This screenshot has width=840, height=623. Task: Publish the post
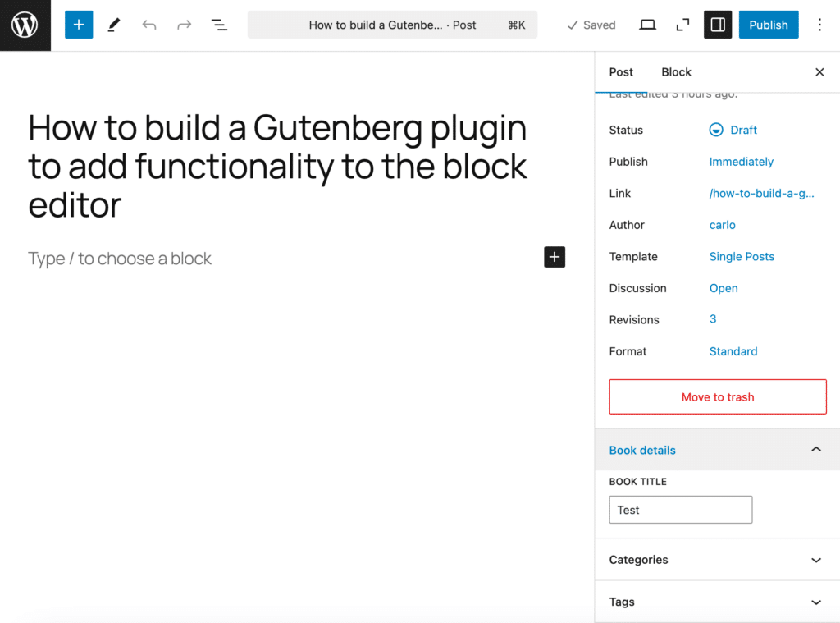768,25
